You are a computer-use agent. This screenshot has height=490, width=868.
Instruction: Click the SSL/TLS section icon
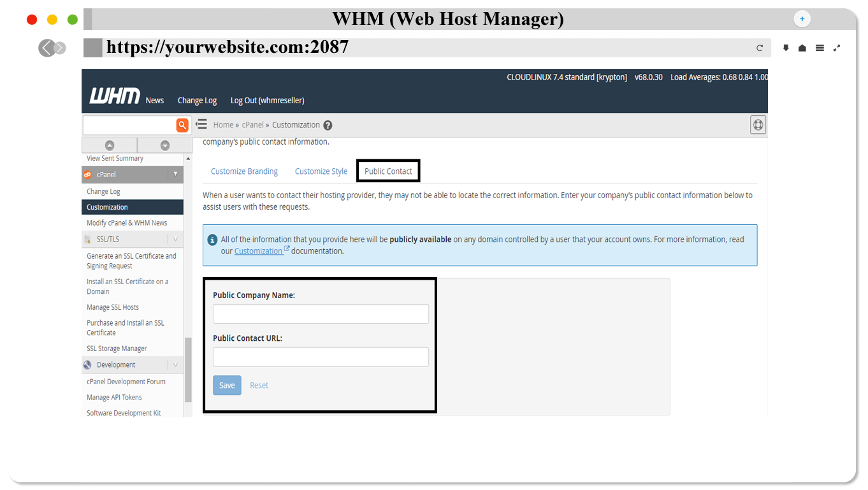pos(87,240)
